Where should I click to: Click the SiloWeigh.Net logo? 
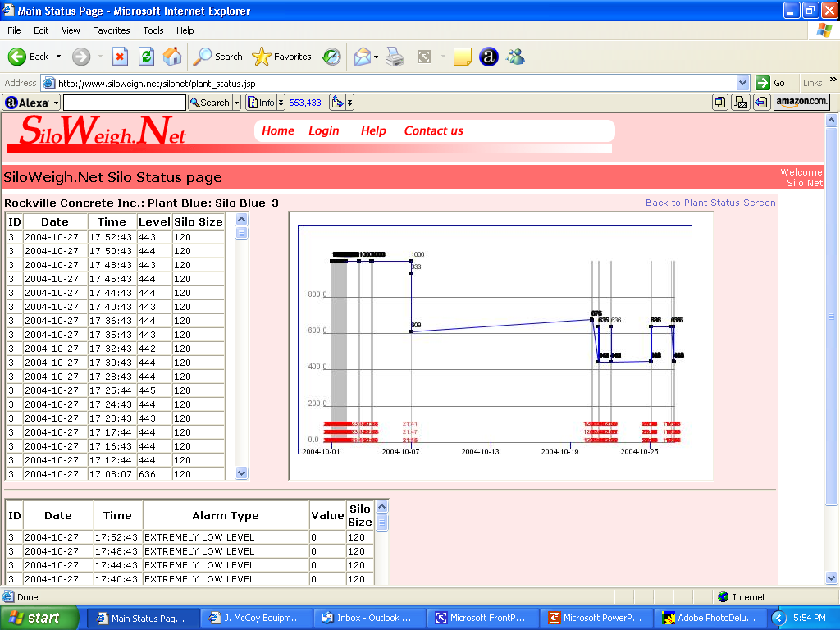102,131
